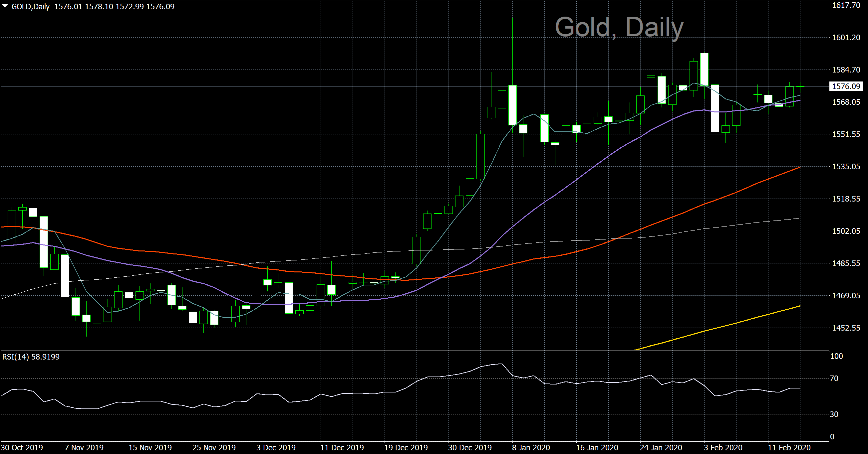Click the 16 Jan 2020 date label
The width and height of the screenshot is (868, 454).
pyautogui.click(x=597, y=448)
